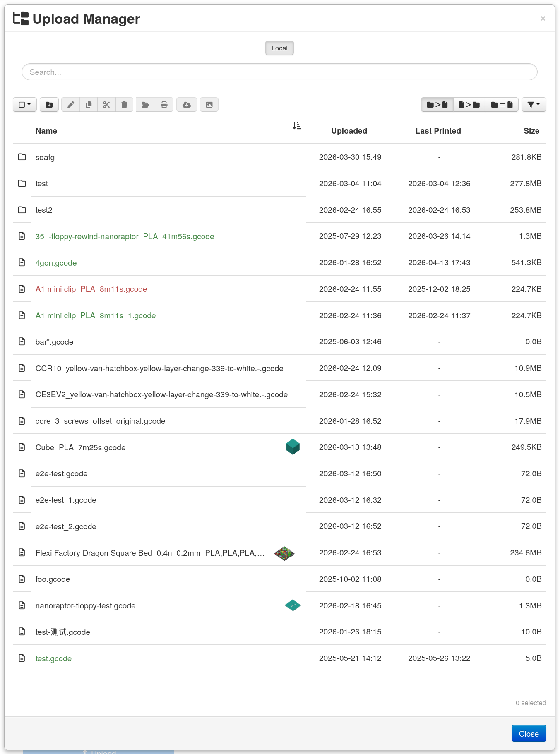Image resolution: width=560 pixels, height=754 pixels.
Task: Click the Search input field
Action: 279,72
